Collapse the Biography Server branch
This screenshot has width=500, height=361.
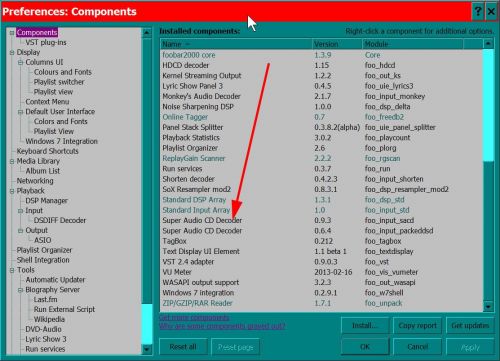[20, 290]
